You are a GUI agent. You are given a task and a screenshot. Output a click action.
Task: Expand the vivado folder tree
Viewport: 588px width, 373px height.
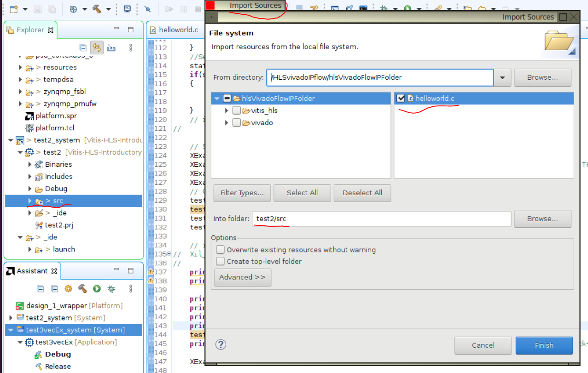click(x=226, y=122)
